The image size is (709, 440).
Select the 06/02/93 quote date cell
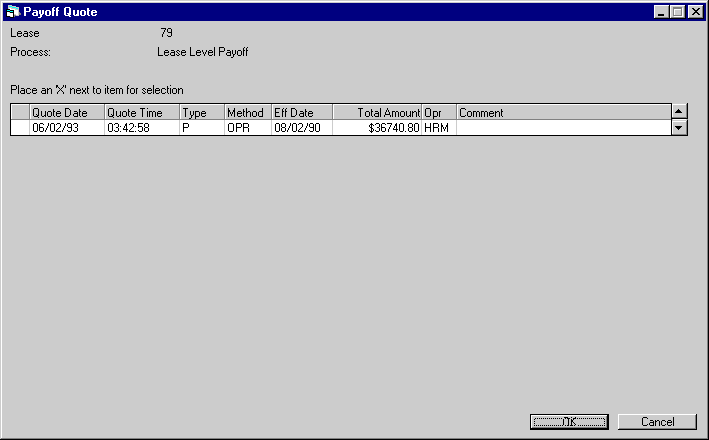tap(67, 128)
